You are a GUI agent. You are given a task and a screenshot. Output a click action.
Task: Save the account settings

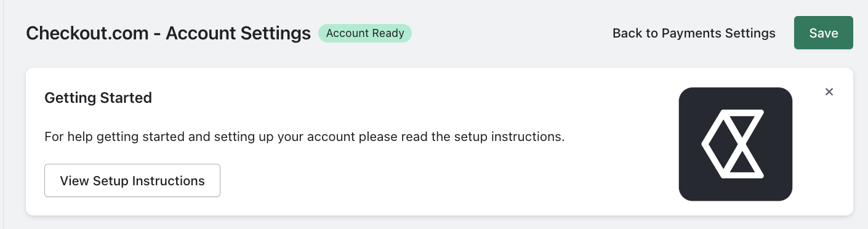point(824,33)
